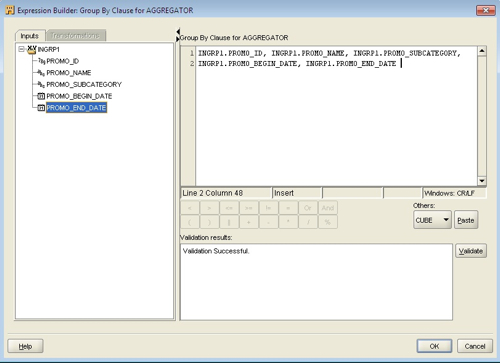Image resolution: width=500 pixels, height=363 pixels.
Task: Click the close parenthesis button
Action: point(209,222)
